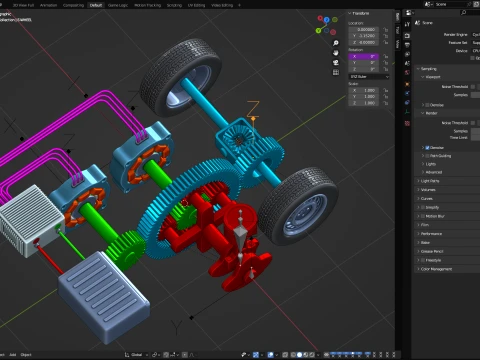The image size is (480, 360).
Task: Enable Render Noise Threshold checkbox
Action: (473, 123)
